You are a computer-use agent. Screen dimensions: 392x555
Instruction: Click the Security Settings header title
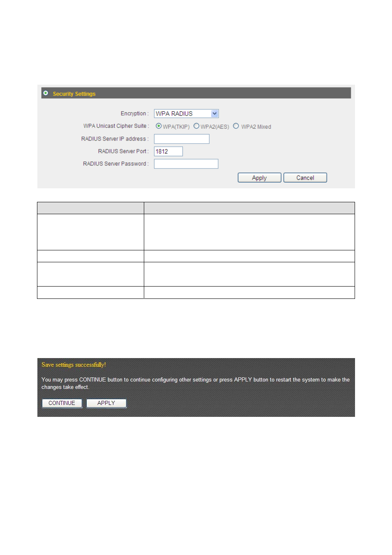tap(74, 94)
